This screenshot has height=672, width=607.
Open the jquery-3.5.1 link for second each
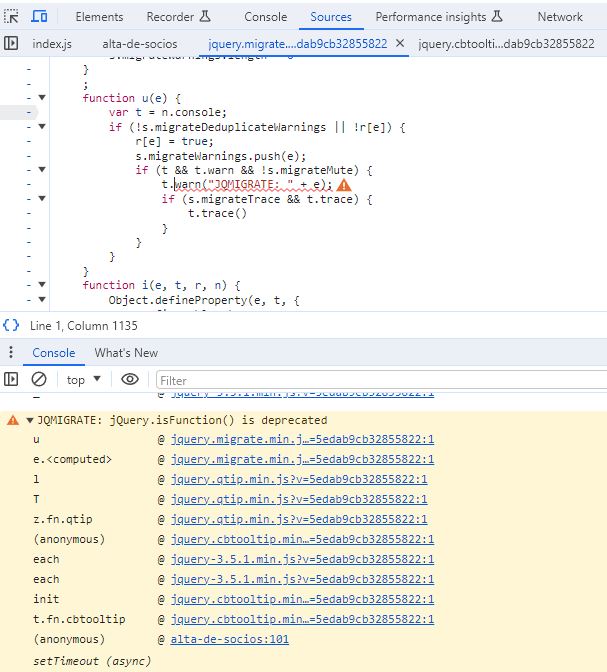click(x=302, y=579)
